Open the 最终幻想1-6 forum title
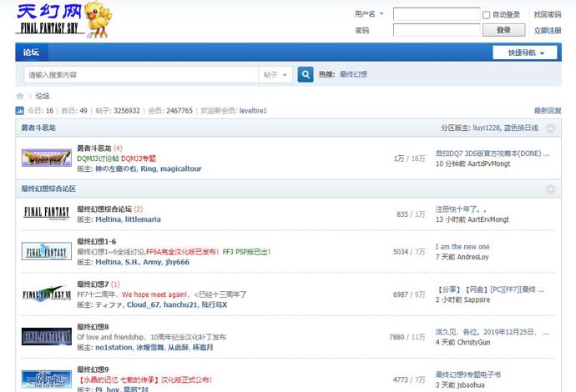The height and width of the screenshot is (392, 576). click(x=97, y=242)
